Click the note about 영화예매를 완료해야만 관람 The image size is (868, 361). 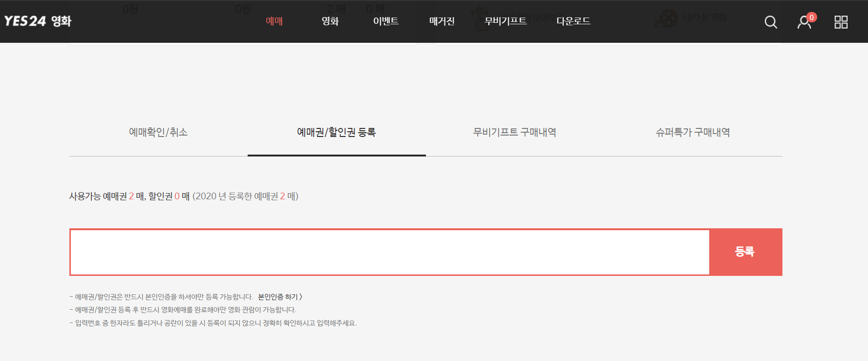[x=183, y=310]
